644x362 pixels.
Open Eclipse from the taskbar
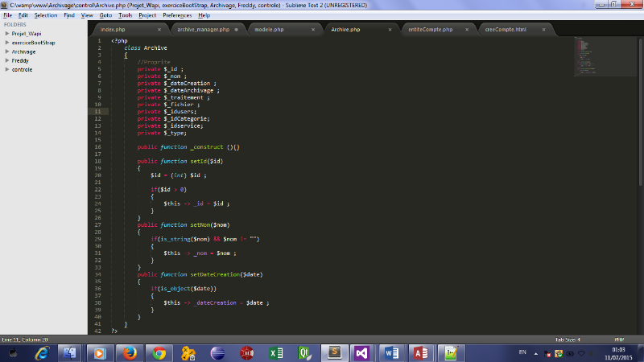(217, 352)
